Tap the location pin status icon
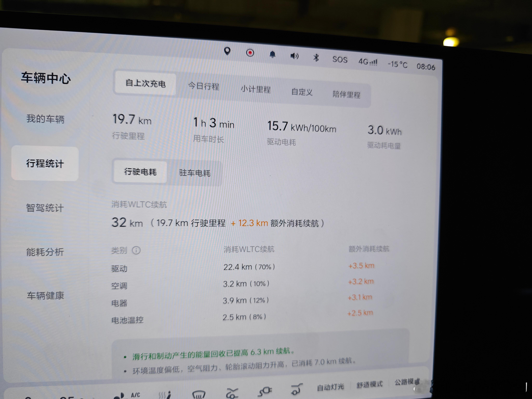This screenshot has width=532, height=399. coord(227,51)
